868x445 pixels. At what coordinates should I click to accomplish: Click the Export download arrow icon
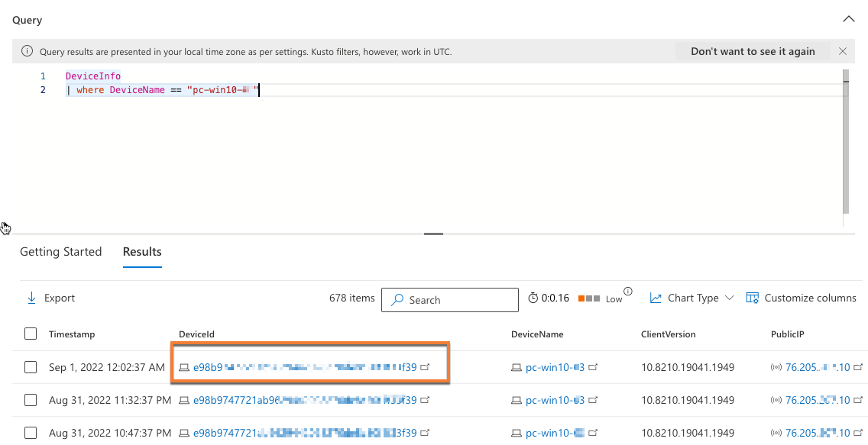tap(31, 298)
